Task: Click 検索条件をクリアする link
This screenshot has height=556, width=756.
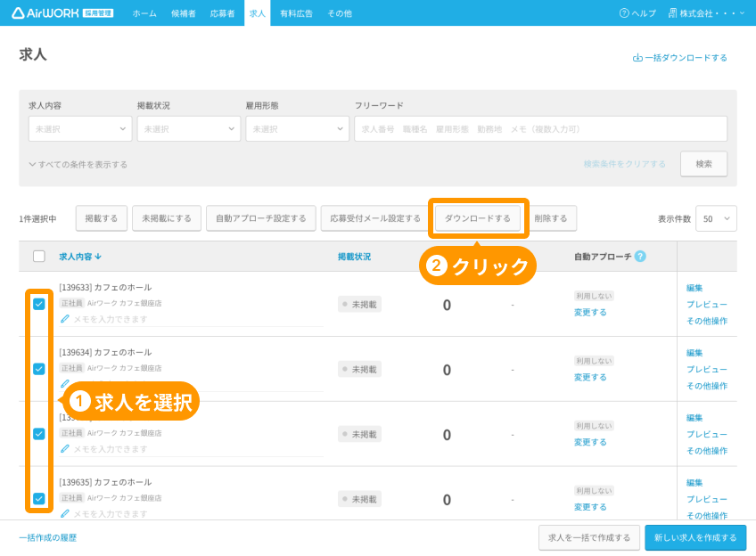Action: [x=624, y=164]
